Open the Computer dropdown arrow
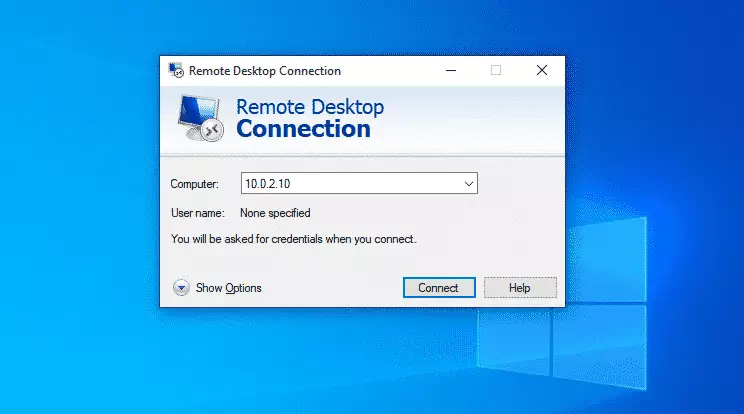 pyautogui.click(x=468, y=184)
